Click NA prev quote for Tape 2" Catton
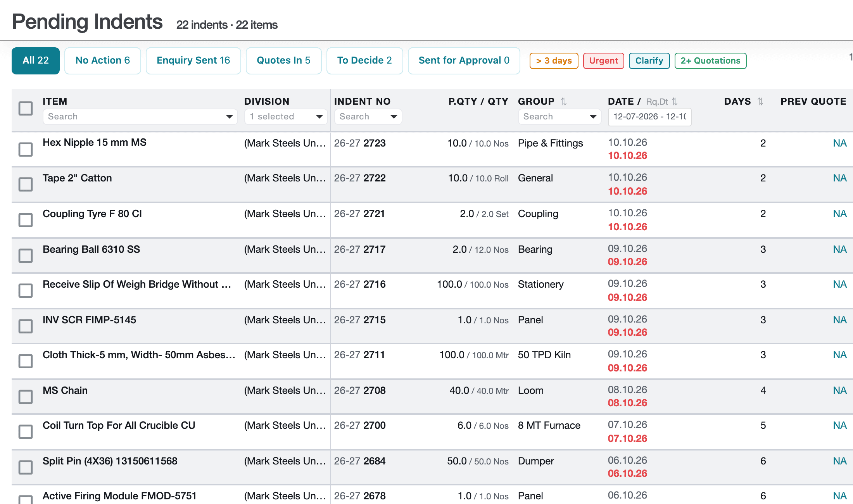Image resolution: width=853 pixels, height=504 pixels. 840,178
